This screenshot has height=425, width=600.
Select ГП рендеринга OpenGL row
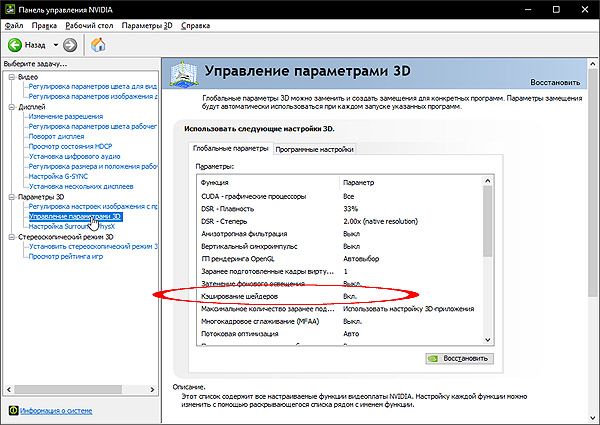(340, 259)
